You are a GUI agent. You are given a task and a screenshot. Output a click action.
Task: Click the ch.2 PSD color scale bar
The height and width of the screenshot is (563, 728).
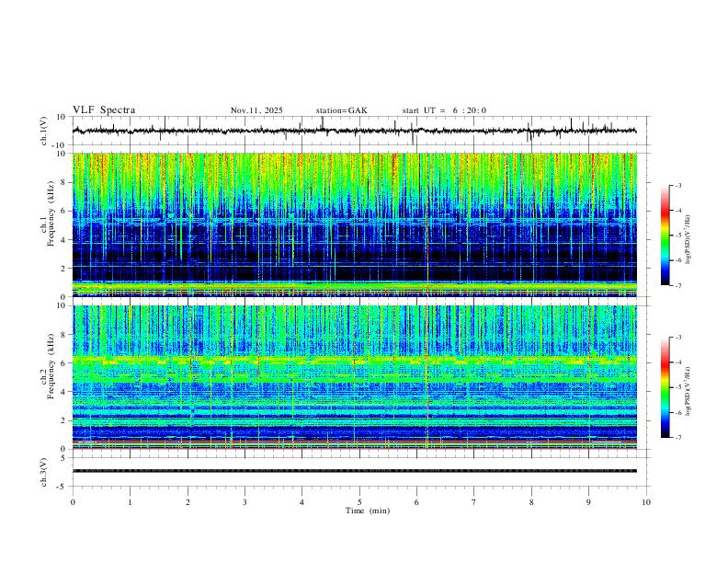pos(665,387)
